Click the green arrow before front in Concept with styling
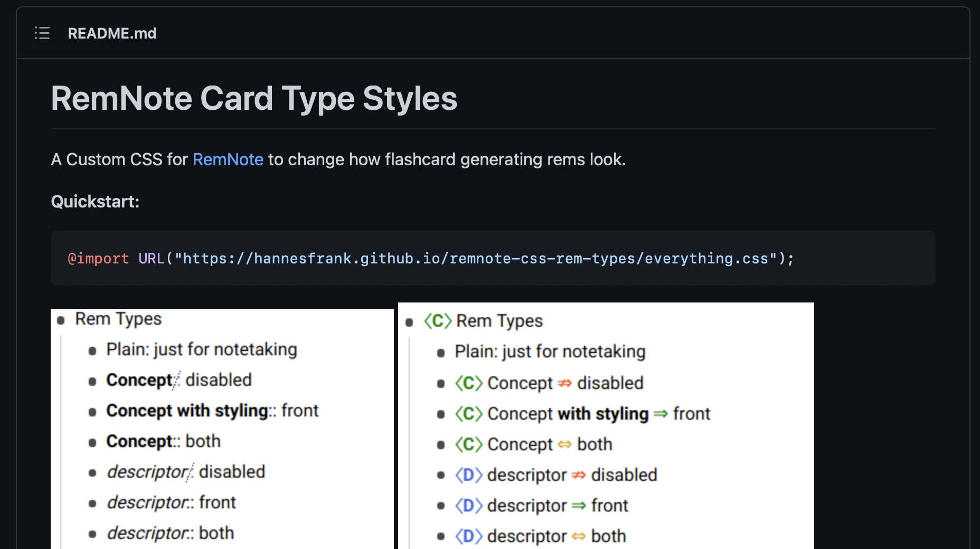 [661, 414]
